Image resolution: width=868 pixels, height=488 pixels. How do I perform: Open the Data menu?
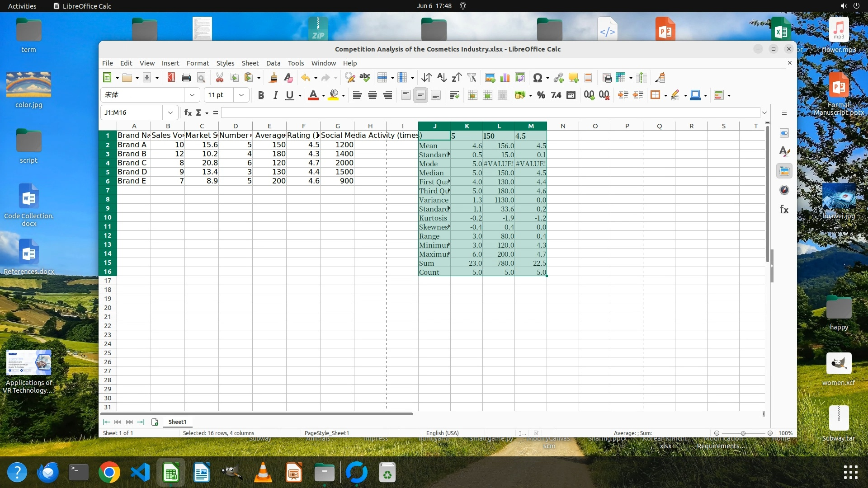[x=273, y=63]
